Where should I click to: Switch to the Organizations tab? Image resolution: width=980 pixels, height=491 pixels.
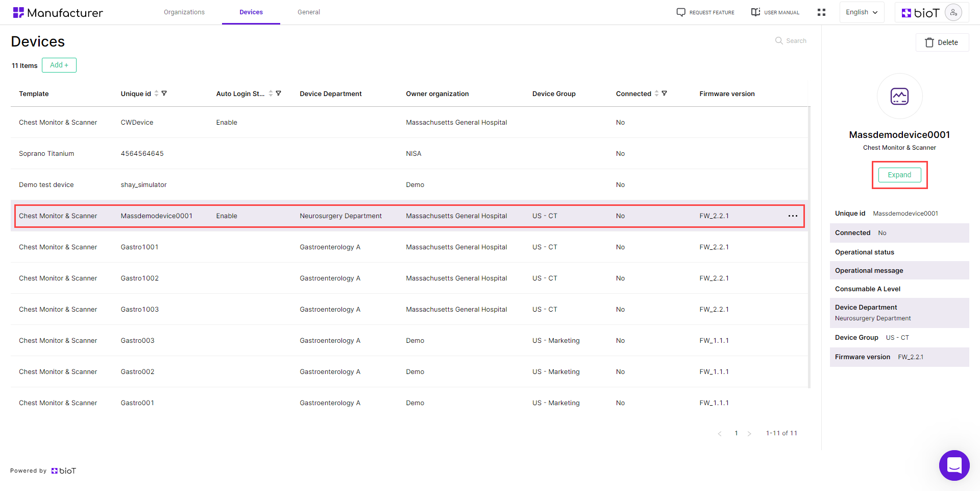pos(184,12)
